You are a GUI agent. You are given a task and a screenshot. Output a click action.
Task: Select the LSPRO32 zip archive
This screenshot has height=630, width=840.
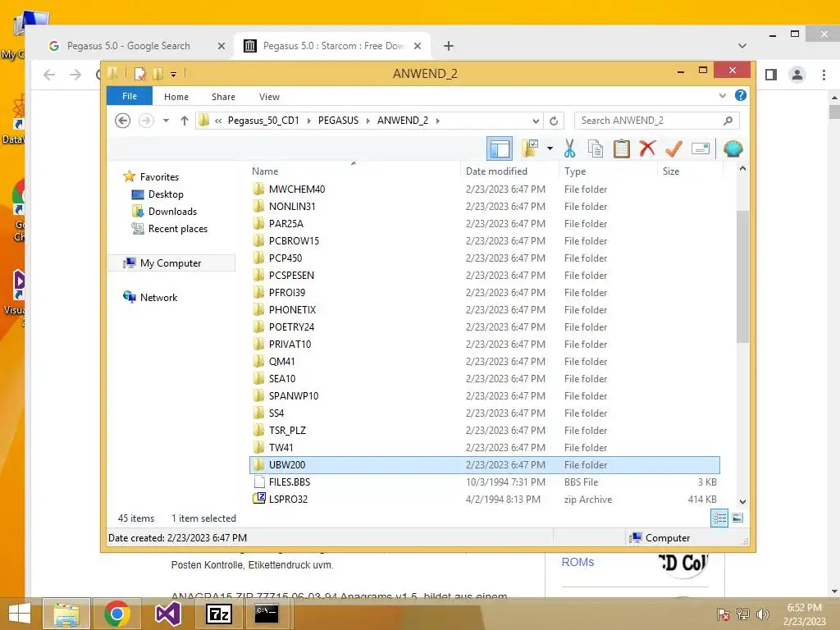click(x=288, y=500)
